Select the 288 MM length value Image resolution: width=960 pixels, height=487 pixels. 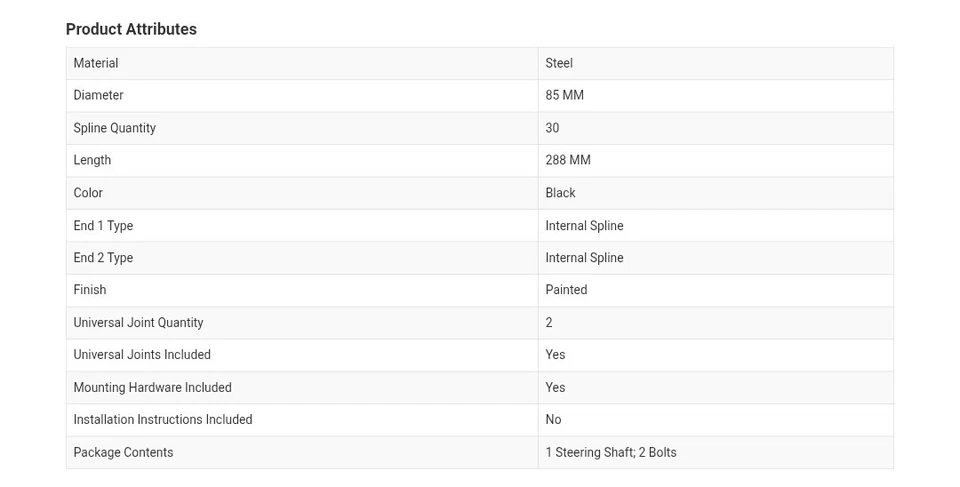click(x=568, y=160)
